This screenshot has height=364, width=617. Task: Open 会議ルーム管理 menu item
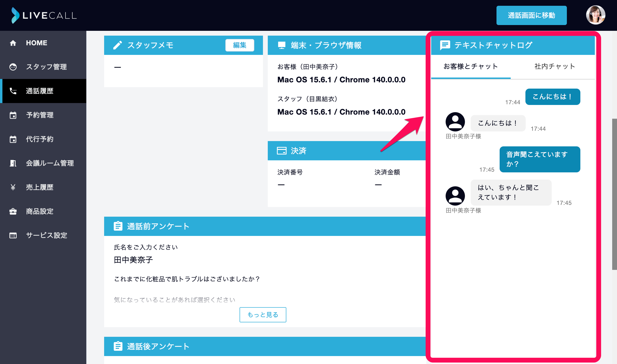click(x=43, y=163)
